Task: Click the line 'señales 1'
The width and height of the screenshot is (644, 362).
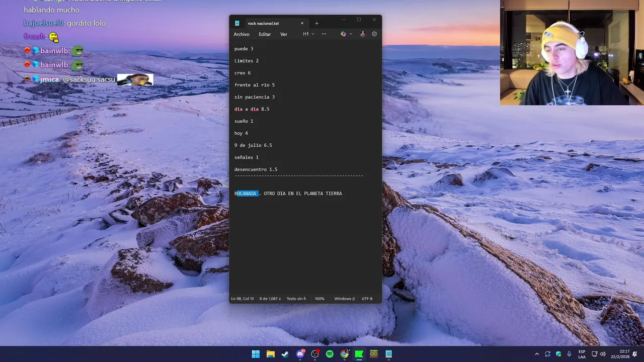Action: (x=247, y=157)
